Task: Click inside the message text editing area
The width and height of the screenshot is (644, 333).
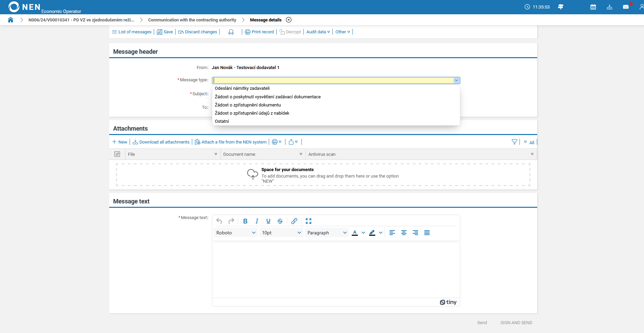Action: click(x=336, y=269)
